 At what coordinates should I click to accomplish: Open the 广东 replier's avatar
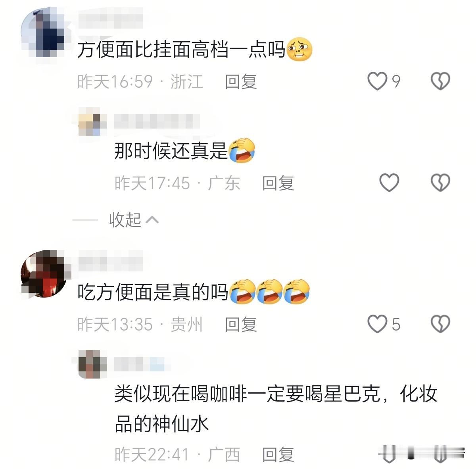(x=92, y=121)
